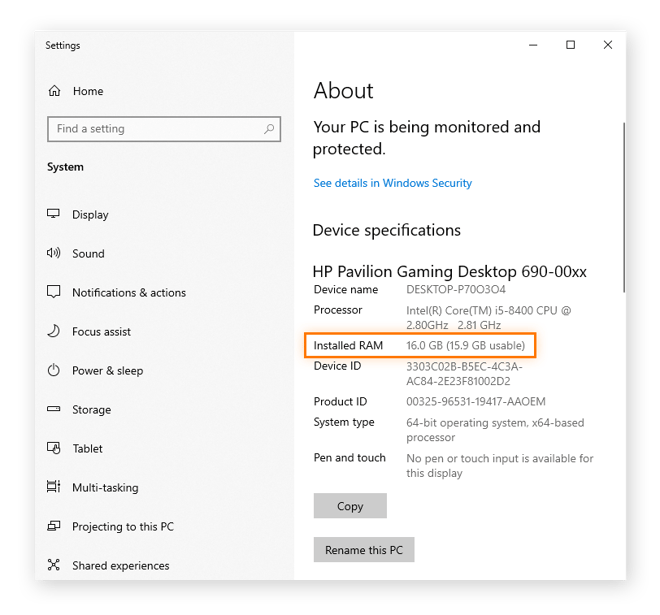Image resolution: width=660 pixels, height=615 pixels.
Task: Click the Notifications speech bubble icon
Action: coord(53,292)
